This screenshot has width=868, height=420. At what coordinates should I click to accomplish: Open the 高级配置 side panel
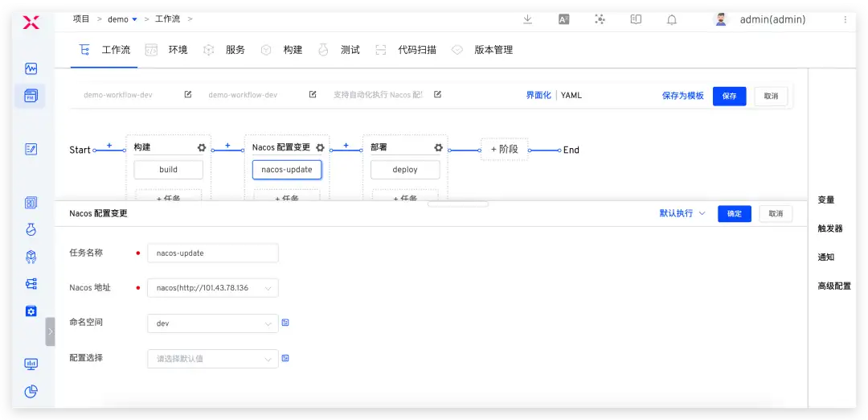[x=834, y=286]
